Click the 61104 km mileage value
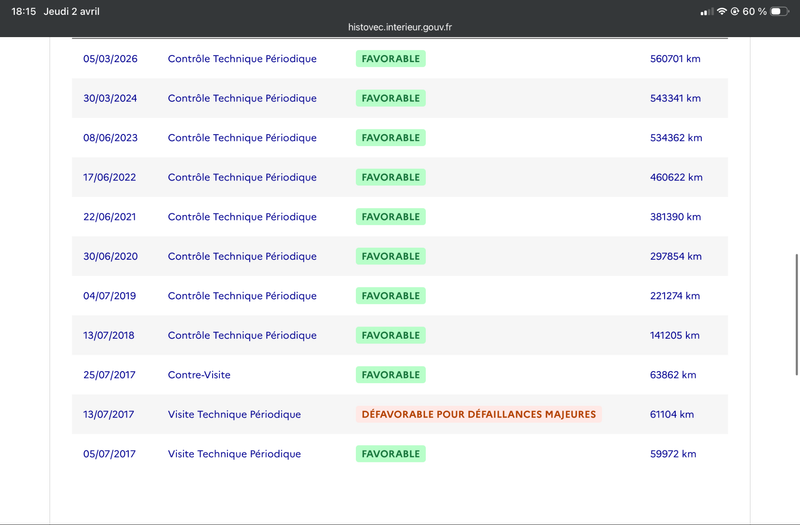 point(672,414)
